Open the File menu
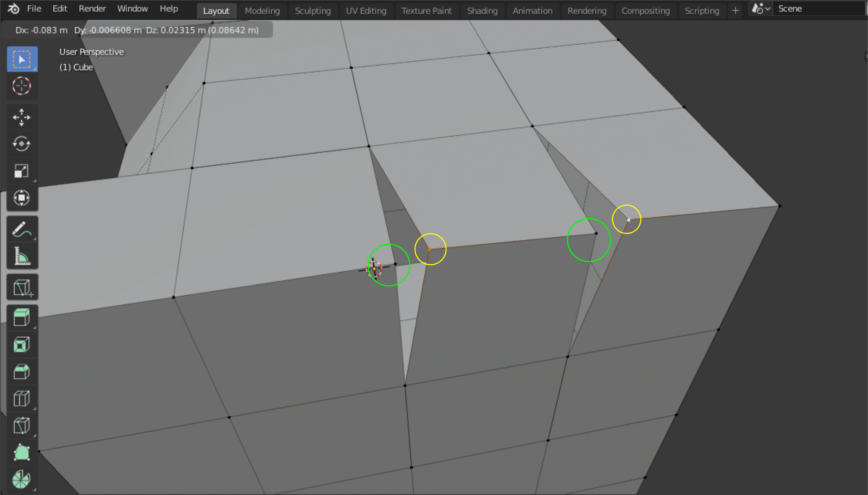The height and width of the screenshot is (495, 868). [x=34, y=9]
